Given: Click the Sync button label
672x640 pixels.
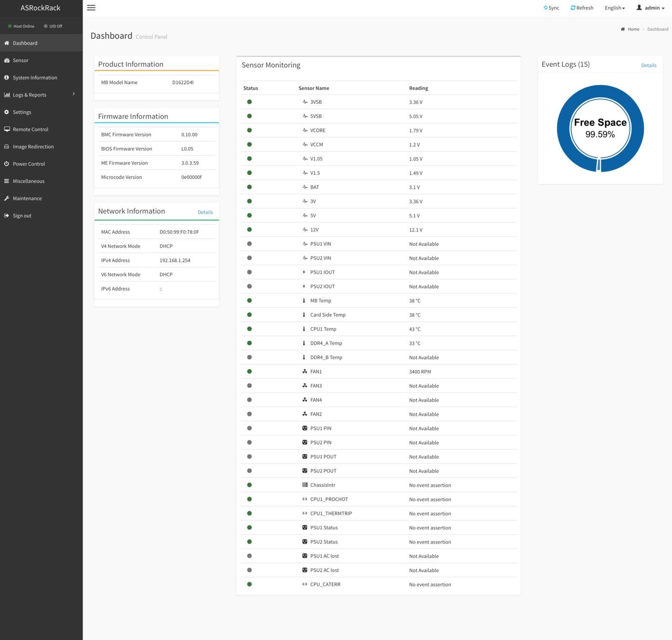Looking at the screenshot, I should click(x=554, y=8).
